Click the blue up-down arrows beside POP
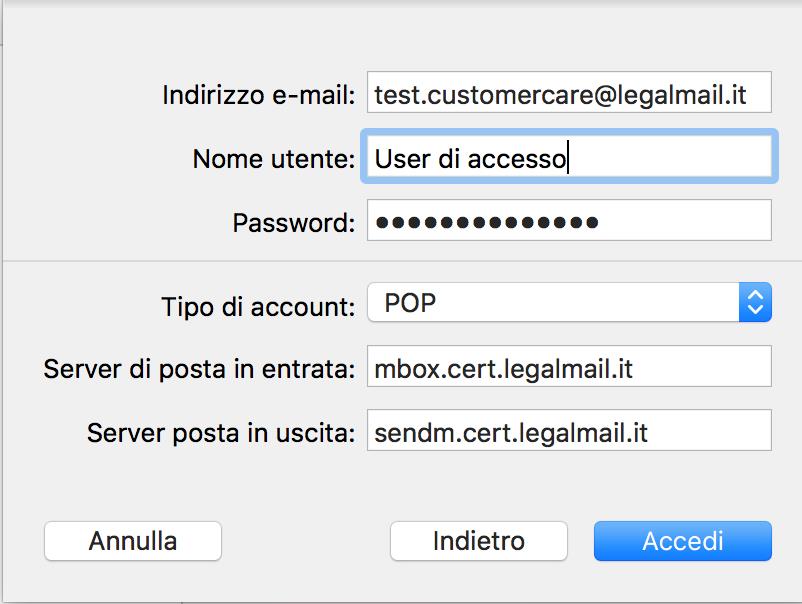Screen dimensions: 802x604 pyautogui.click(x=756, y=303)
